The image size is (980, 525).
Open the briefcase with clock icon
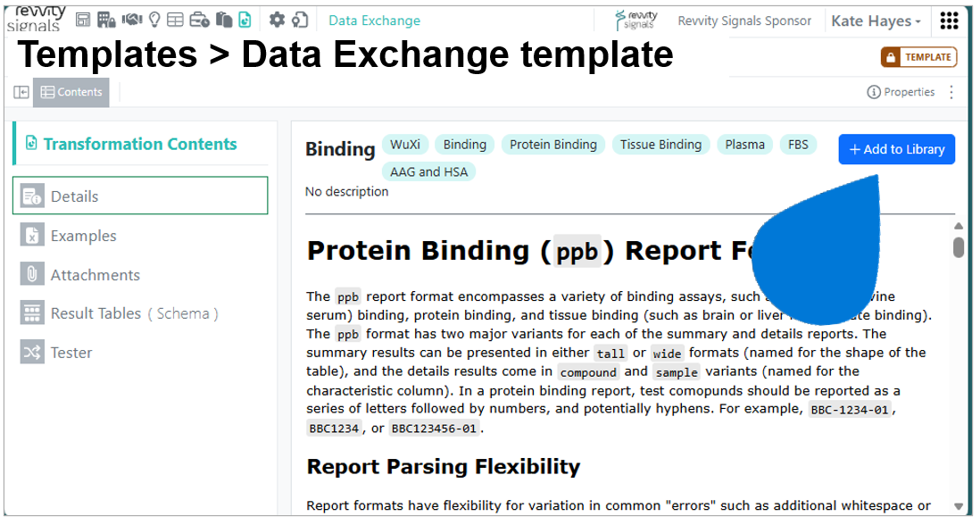(x=199, y=20)
